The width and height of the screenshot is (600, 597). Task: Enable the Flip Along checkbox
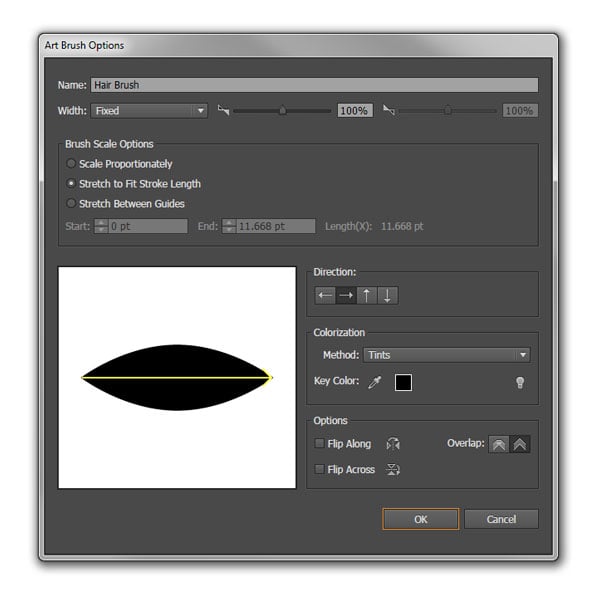point(319,444)
